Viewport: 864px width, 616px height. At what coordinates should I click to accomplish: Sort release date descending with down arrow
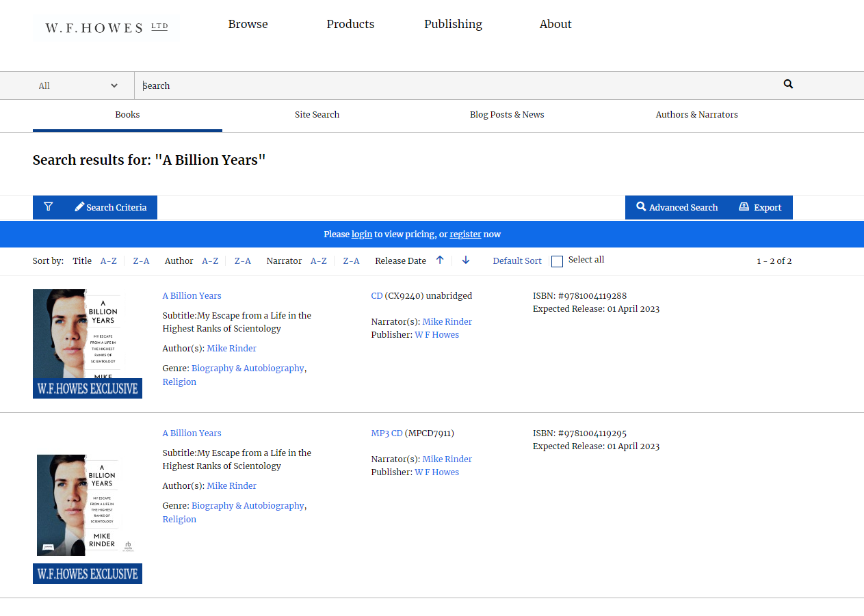[466, 260]
